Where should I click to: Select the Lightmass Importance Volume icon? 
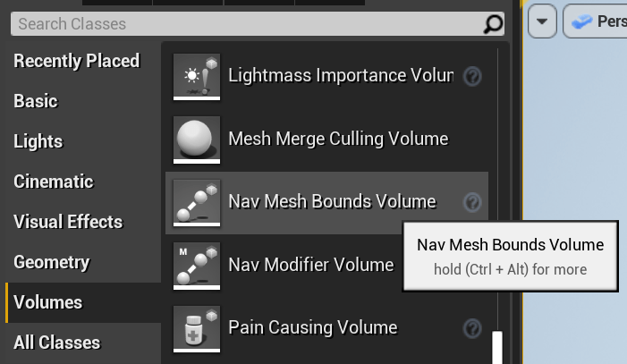(197, 76)
